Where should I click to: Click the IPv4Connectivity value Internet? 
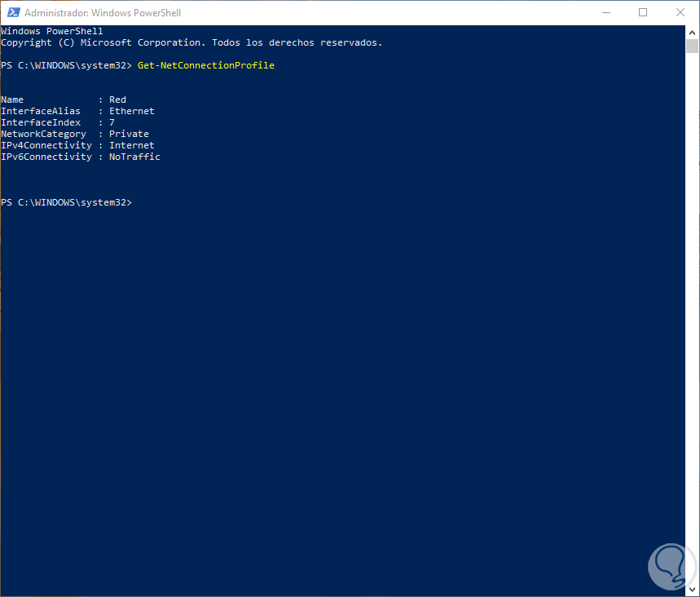click(131, 145)
